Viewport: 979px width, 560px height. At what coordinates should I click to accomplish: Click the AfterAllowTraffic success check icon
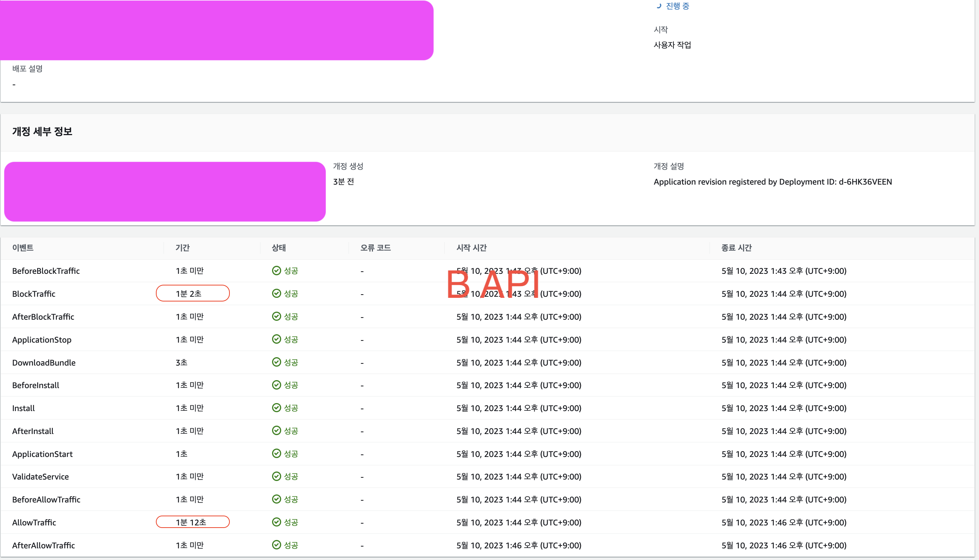coord(276,545)
